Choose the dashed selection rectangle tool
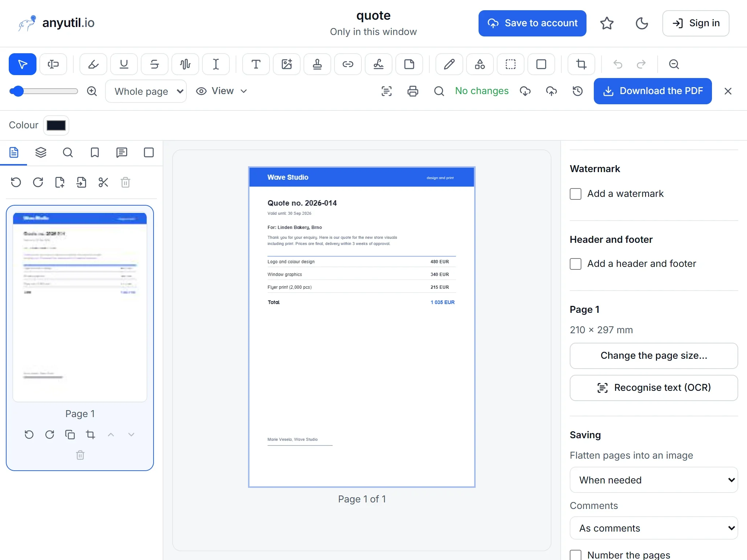Image resolution: width=747 pixels, height=560 pixels. pos(511,65)
